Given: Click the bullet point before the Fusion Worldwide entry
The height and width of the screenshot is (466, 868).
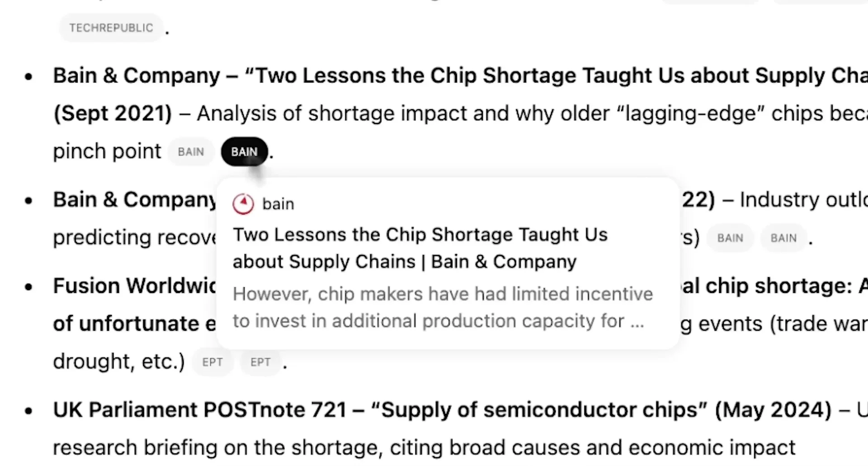Looking at the screenshot, I should pos(29,287).
